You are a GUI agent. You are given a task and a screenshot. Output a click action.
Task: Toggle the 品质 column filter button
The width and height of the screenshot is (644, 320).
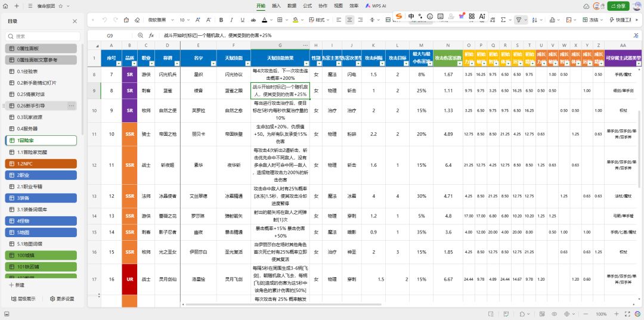click(x=134, y=64)
